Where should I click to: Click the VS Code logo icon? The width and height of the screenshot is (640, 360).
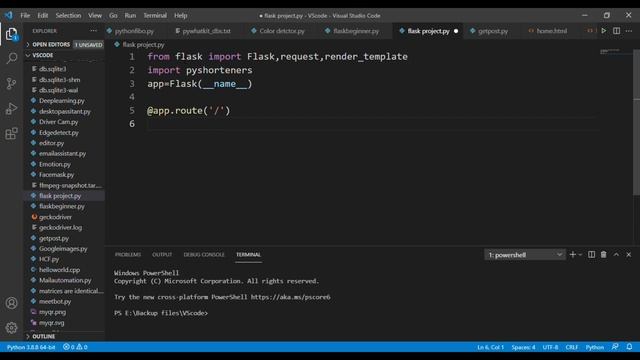point(9,16)
